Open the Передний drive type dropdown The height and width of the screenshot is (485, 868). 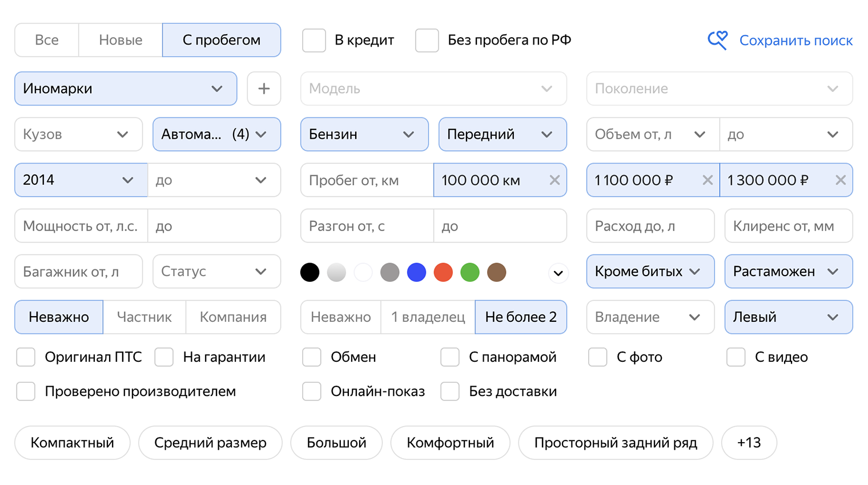[503, 135]
